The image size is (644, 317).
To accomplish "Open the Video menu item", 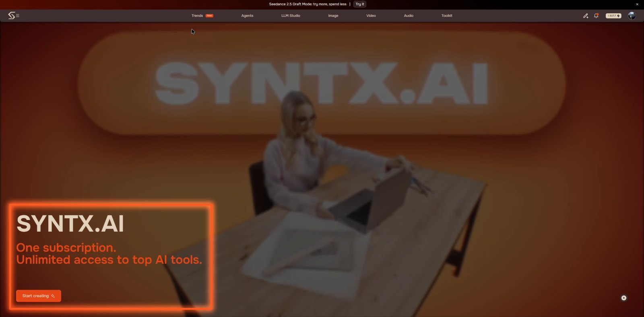I will [371, 16].
